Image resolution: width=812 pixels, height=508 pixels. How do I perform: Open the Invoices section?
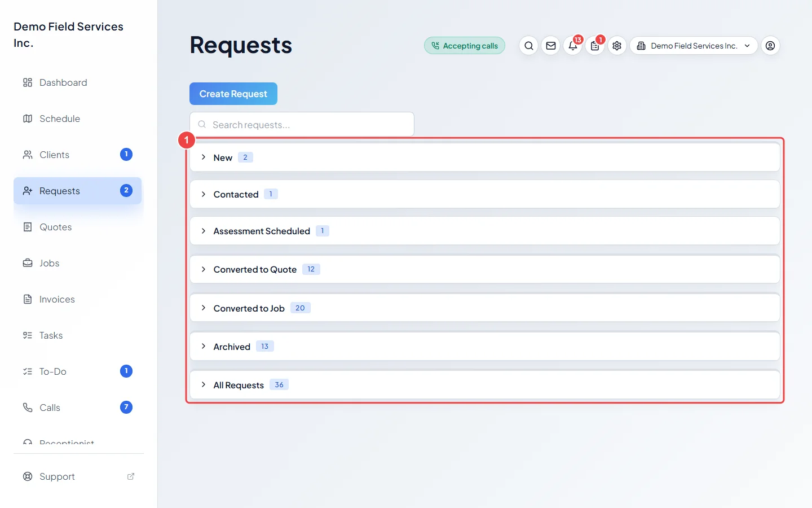pyautogui.click(x=78, y=299)
